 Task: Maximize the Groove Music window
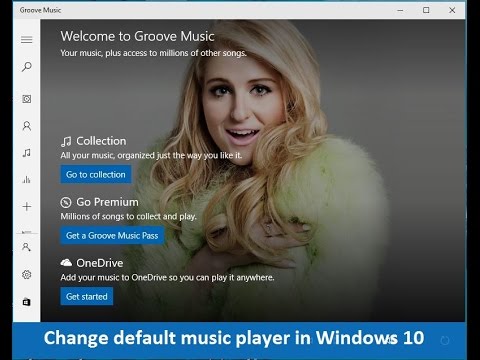click(426, 10)
